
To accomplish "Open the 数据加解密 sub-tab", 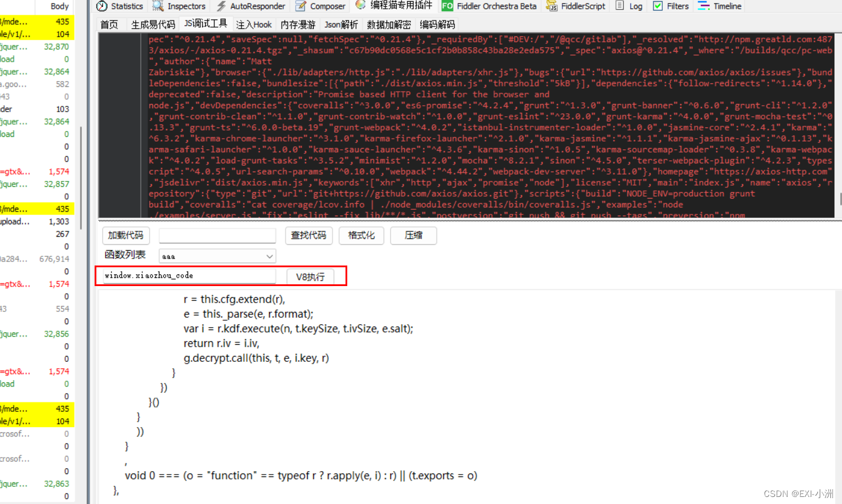I will [388, 25].
